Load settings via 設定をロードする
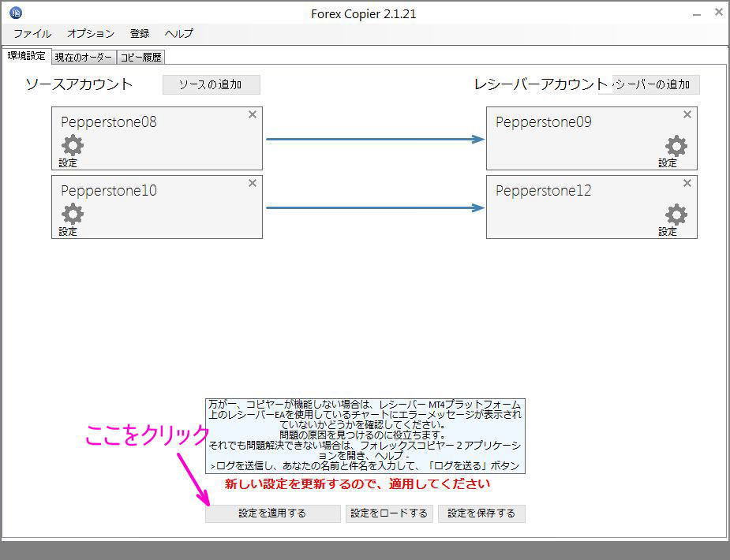730x560 pixels. coord(389,513)
